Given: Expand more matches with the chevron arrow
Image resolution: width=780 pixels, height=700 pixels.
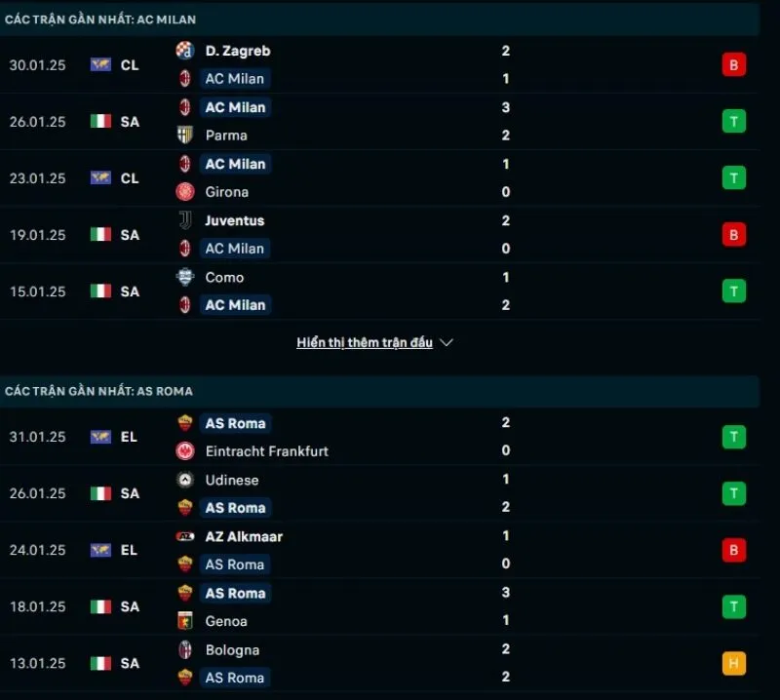Looking at the screenshot, I should pyautogui.click(x=447, y=342).
